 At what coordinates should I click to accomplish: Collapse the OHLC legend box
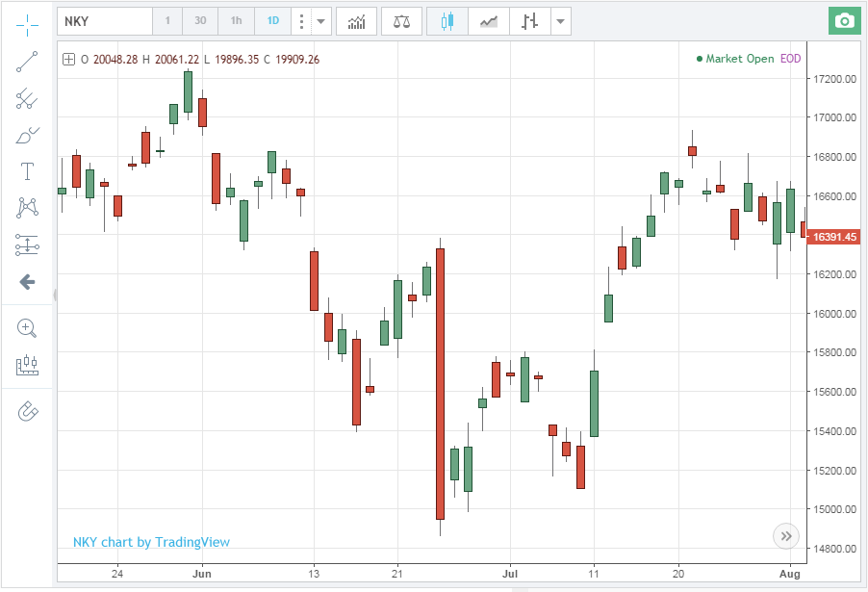[x=68, y=60]
